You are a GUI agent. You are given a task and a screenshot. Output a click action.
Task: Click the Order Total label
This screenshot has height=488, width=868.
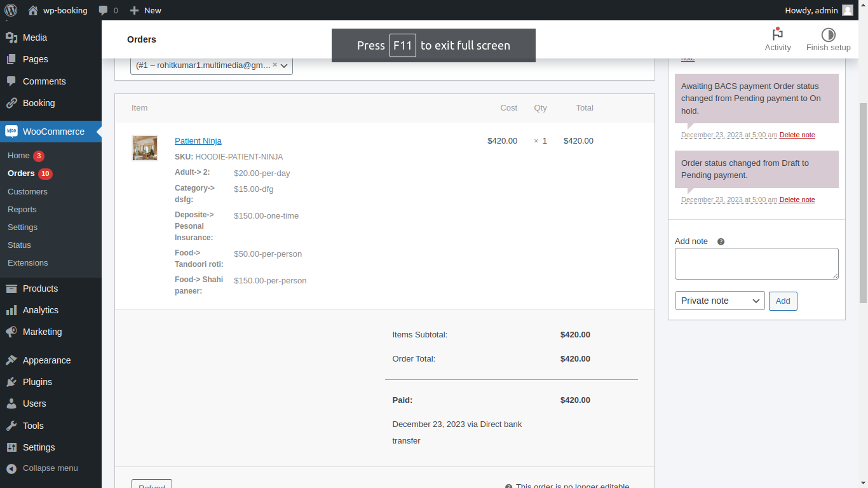point(414,359)
